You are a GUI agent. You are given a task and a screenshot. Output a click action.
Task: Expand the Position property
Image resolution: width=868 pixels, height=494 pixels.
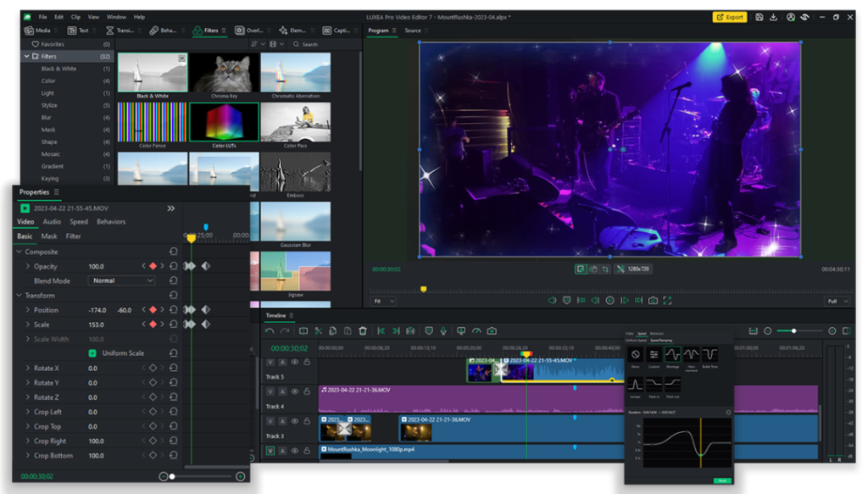(x=28, y=310)
